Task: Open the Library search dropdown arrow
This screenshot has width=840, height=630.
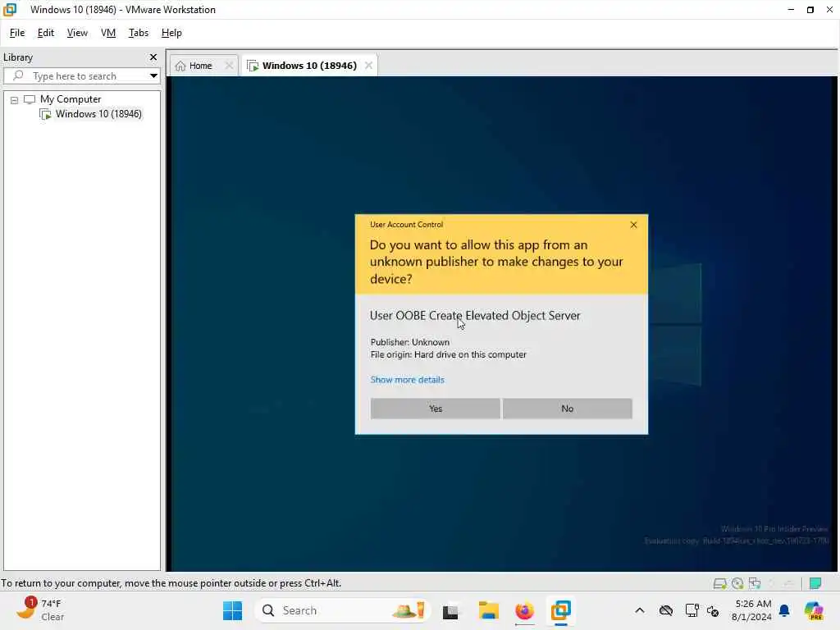Action: pos(153,75)
